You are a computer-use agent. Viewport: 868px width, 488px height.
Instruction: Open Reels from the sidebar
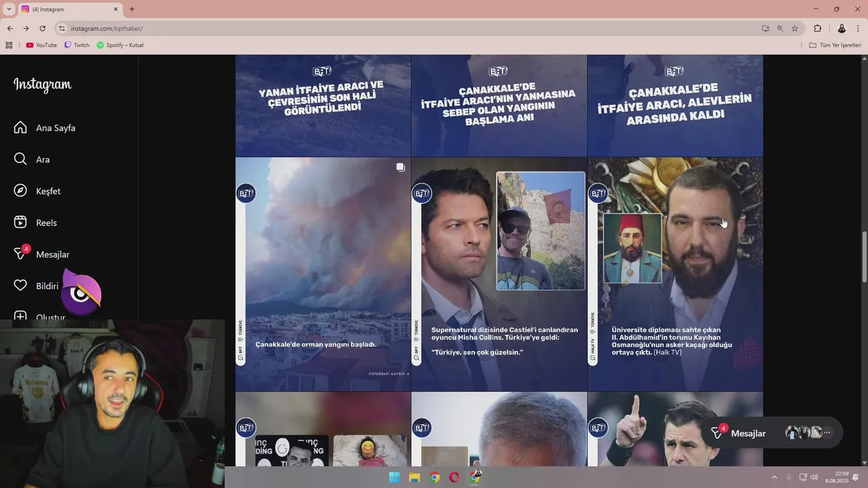(36, 222)
